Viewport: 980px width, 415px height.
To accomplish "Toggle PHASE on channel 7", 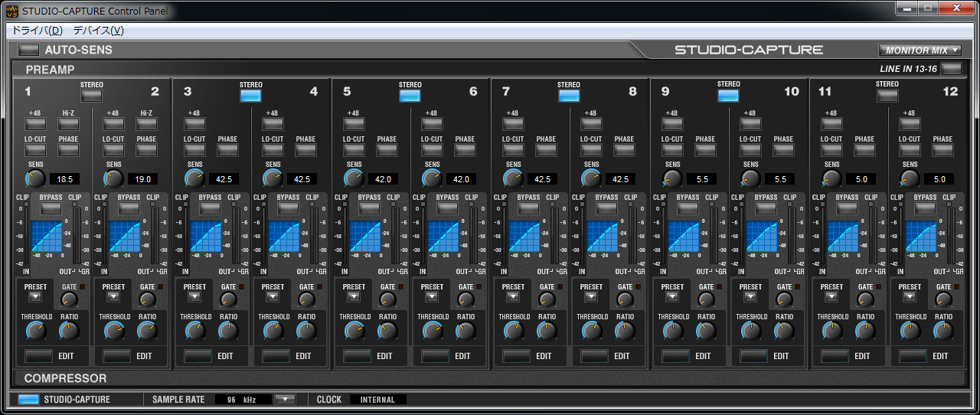I will click(546, 149).
